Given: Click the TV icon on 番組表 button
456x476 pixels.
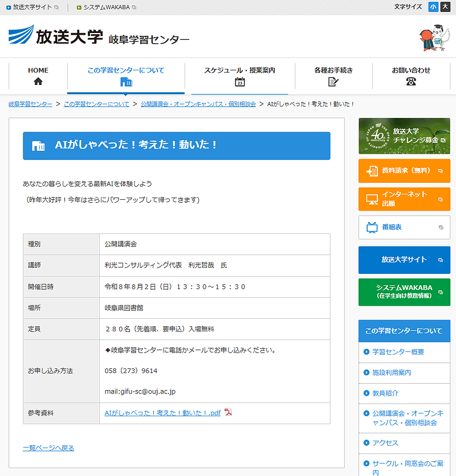Looking at the screenshot, I should point(372,227).
